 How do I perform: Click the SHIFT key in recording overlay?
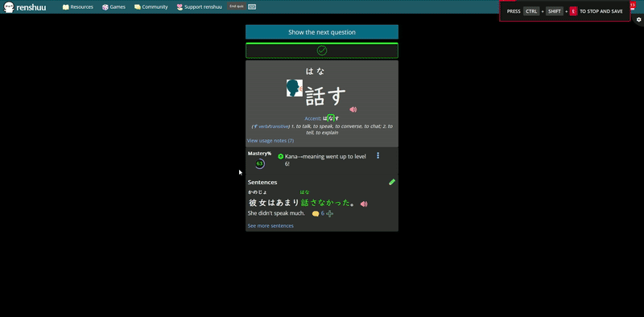pos(555,11)
